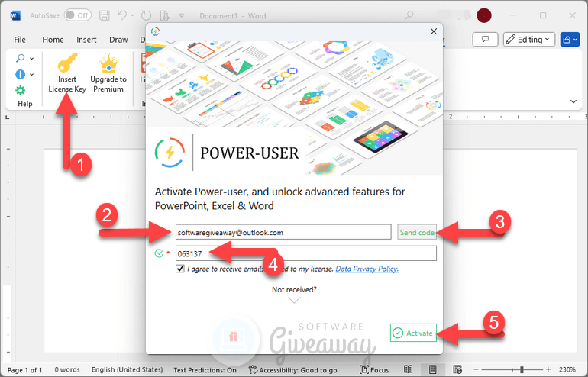Click the blue Share button
The image size is (588, 377).
[570, 40]
